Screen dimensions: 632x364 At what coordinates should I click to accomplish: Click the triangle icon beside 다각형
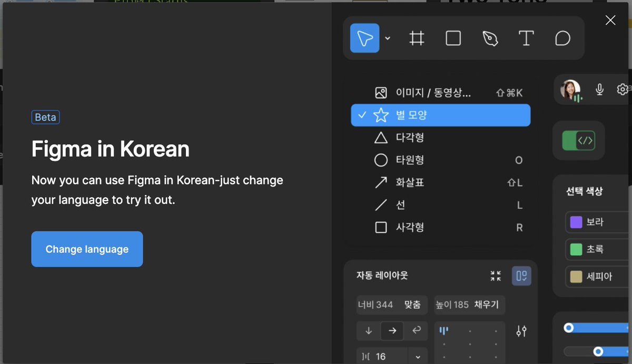(381, 137)
